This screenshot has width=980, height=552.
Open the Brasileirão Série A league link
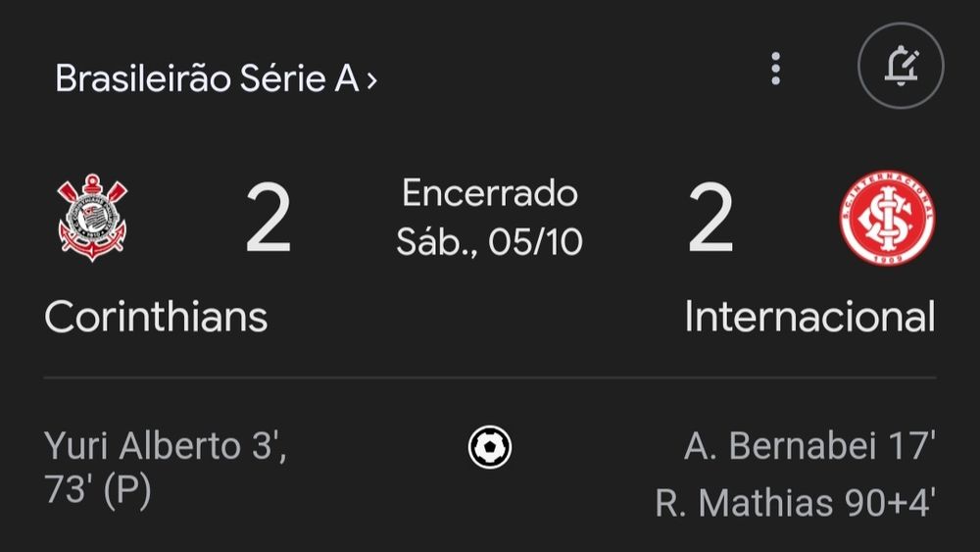click(206, 78)
